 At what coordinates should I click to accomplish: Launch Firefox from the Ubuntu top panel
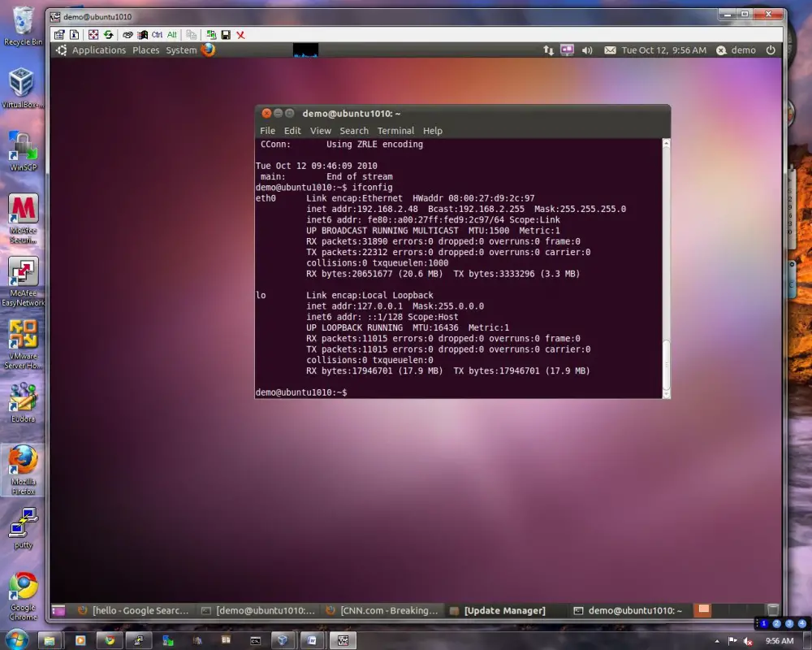pos(209,50)
